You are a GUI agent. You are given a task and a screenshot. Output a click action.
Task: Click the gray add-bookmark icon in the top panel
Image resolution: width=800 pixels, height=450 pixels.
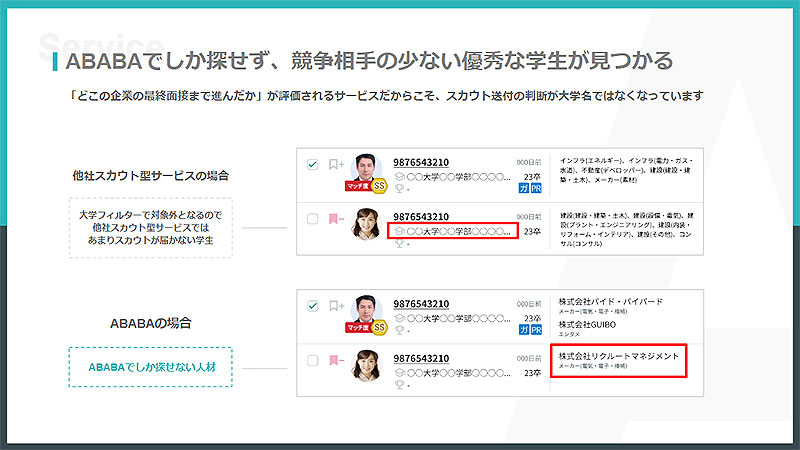tap(336, 163)
